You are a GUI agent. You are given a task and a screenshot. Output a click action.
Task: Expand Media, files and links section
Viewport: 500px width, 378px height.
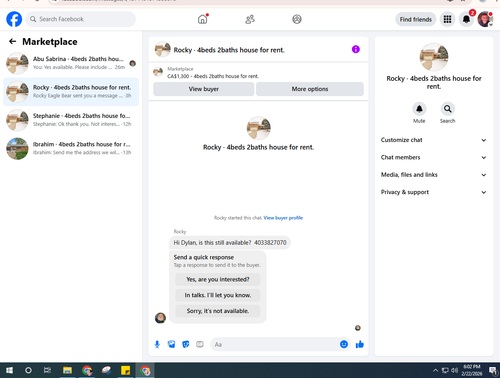point(433,175)
